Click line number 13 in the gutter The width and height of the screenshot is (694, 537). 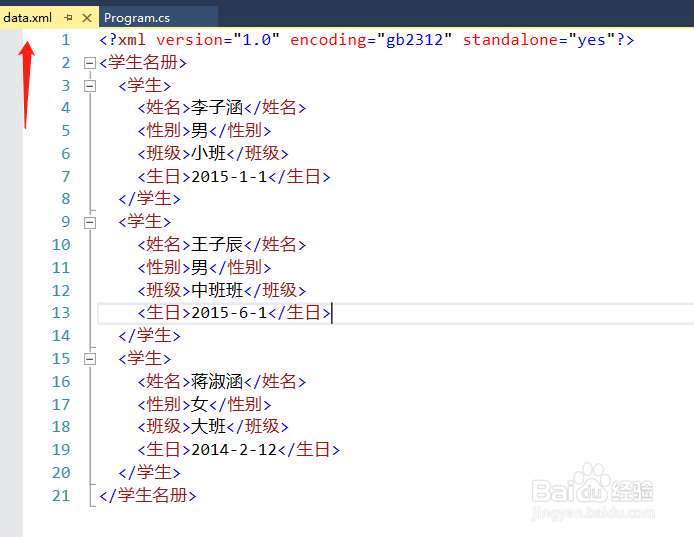pyautogui.click(x=61, y=313)
